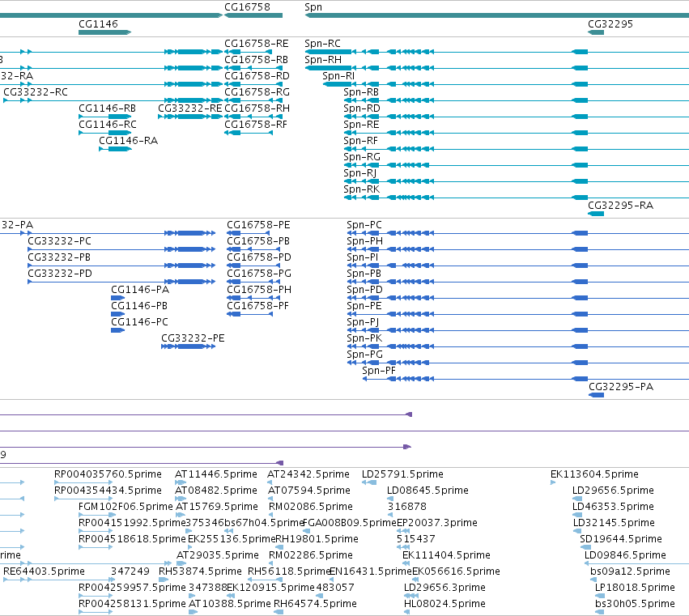Open the Spn-RH transcript label
The image size is (689, 616).
tap(323, 60)
